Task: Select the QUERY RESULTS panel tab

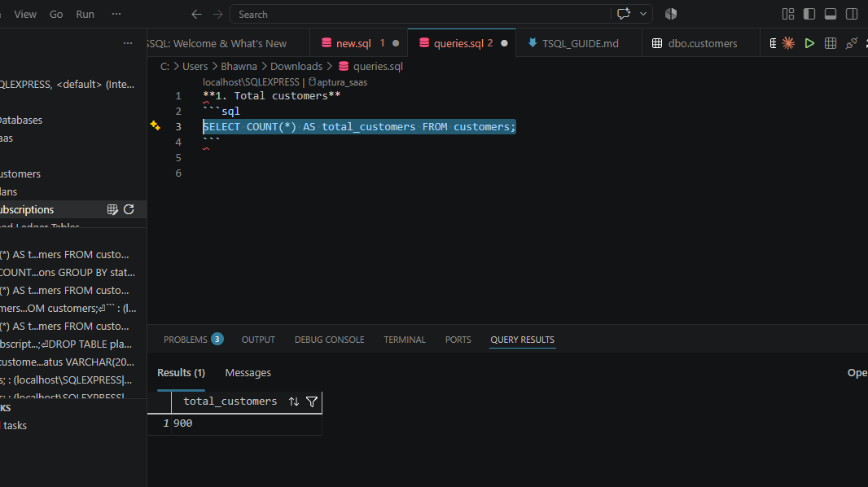Action: point(522,340)
